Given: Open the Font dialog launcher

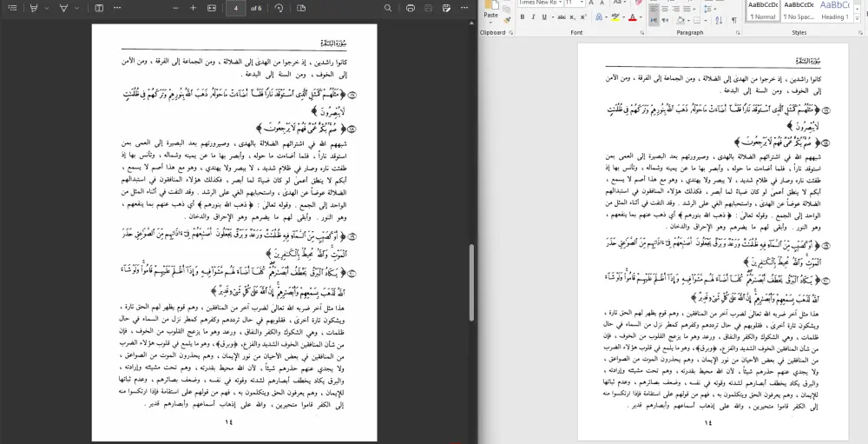Looking at the screenshot, I should pyautogui.click(x=642, y=33).
